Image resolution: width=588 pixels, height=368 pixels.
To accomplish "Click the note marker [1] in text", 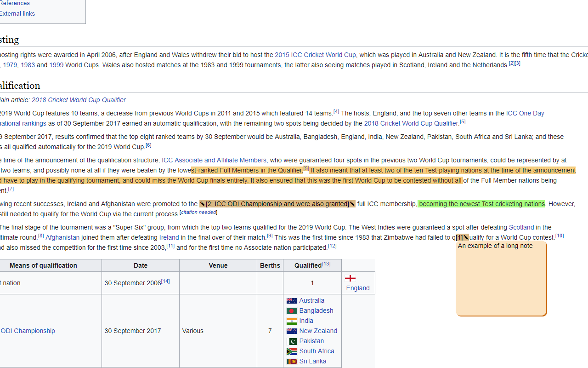I will pos(459,237).
